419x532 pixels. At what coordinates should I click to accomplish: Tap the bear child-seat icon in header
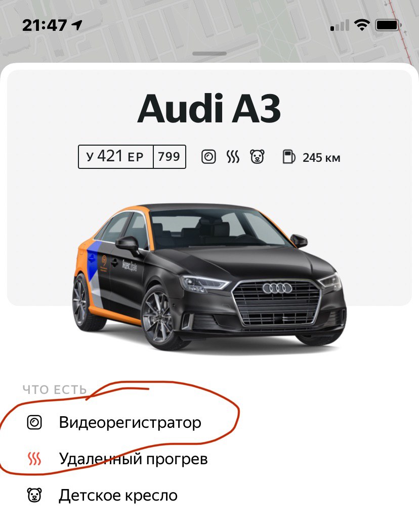(x=257, y=157)
